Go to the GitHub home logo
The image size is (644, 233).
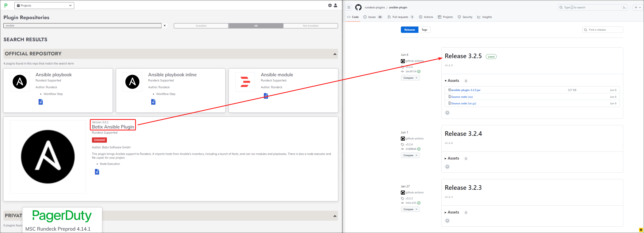(358, 7)
